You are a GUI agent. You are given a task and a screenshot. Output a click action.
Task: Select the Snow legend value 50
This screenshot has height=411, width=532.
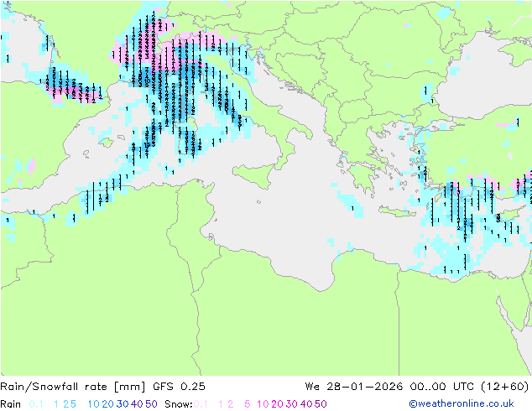(x=321, y=404)
